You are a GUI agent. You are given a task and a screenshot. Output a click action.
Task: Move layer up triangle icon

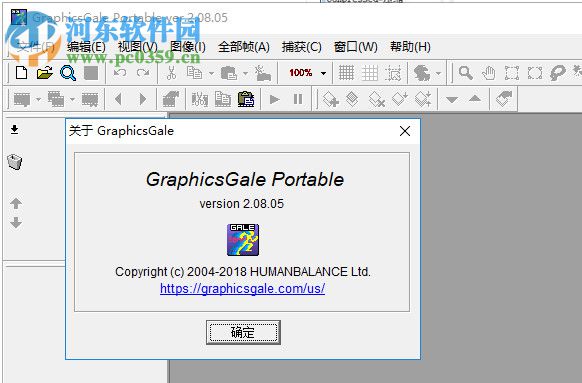point(475,99)
